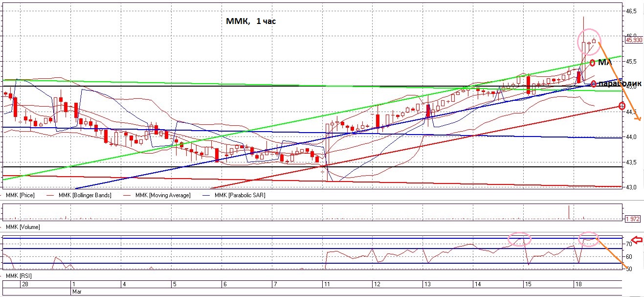Click the date label 4 on time axis
The image size is (644, 297).
pos(124,284)
